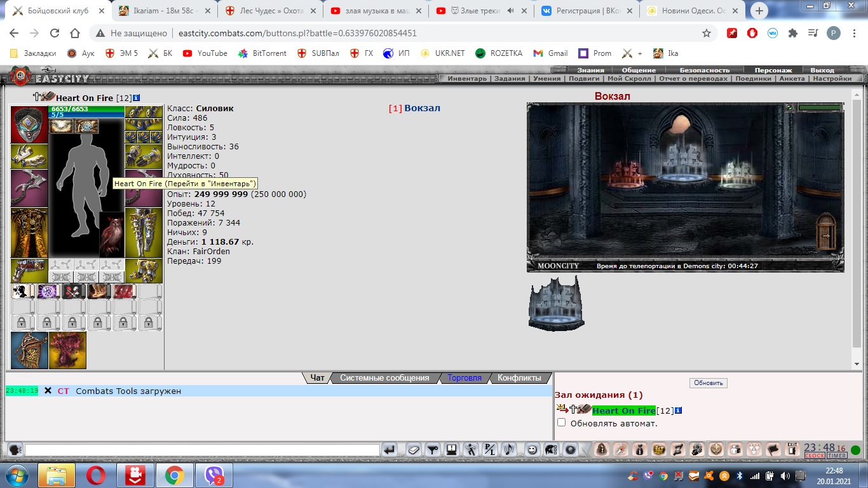This screenshot has width=868, height=488.
Task: Open the ROZETKA bookmark
Action: 499,53
